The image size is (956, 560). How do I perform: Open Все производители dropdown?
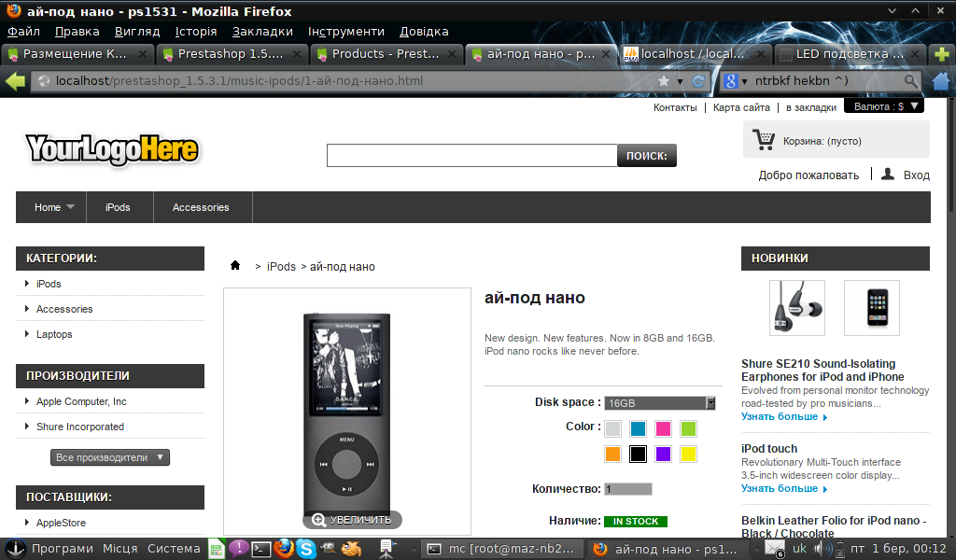tap(110, 457)
